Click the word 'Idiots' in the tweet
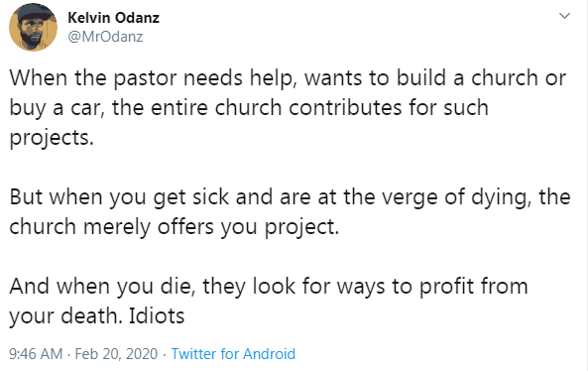The image size is (588, 371). point(157,315)
